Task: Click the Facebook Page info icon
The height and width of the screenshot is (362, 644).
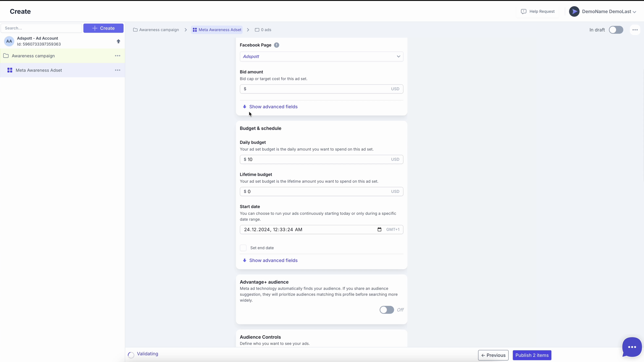Action: [x=276, y=45]
